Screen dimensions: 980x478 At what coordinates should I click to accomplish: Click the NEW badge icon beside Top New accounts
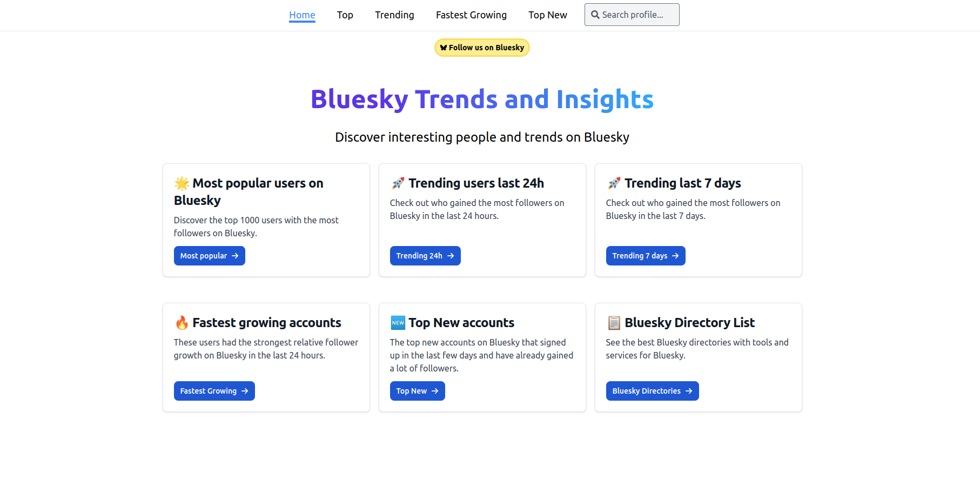[398, 323]
